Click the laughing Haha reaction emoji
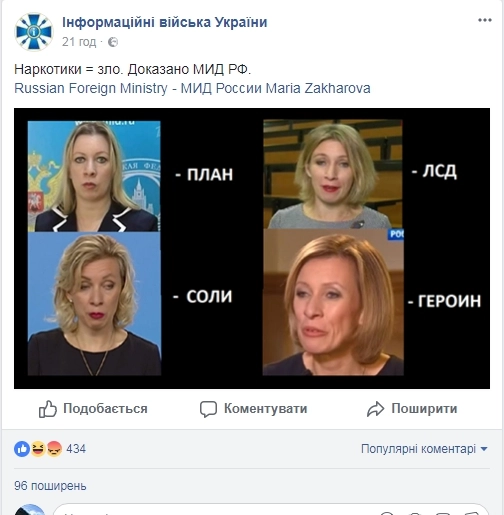 pos(38,449)
